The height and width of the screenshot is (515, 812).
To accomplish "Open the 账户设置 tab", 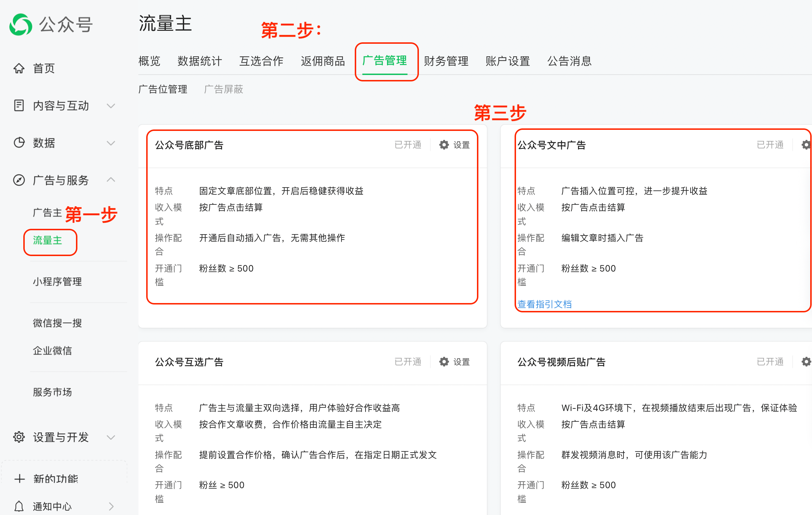I will [508, 61].
